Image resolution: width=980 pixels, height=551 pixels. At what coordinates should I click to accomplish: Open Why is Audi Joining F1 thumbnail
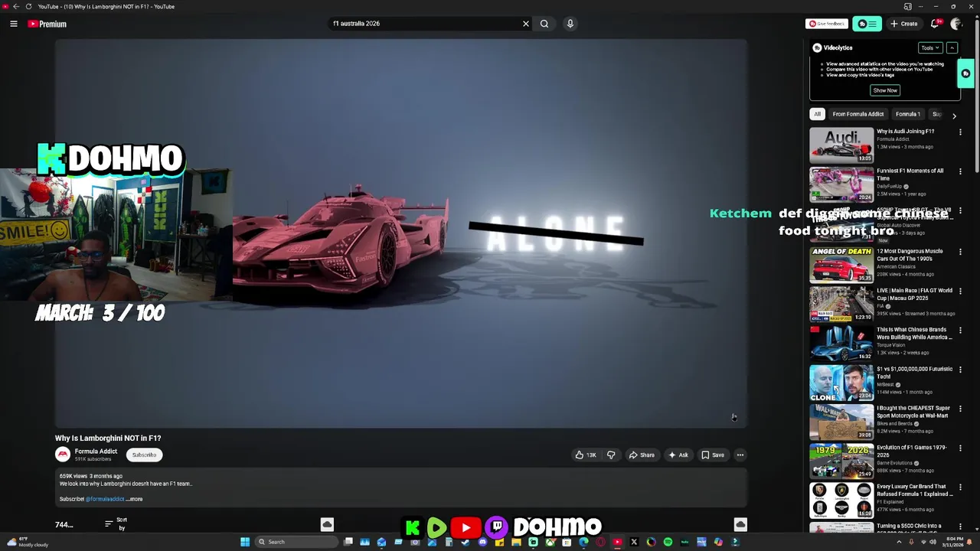tap(841, 145)
